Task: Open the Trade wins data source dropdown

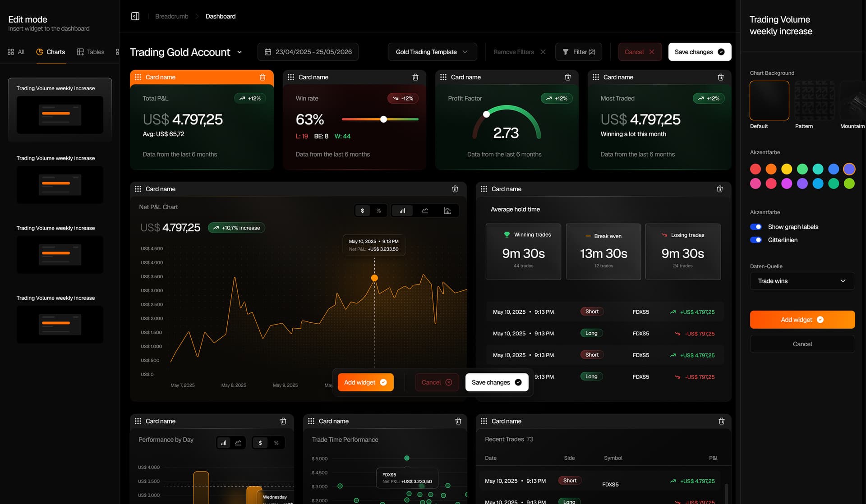Action: click(x=802, y=281)
